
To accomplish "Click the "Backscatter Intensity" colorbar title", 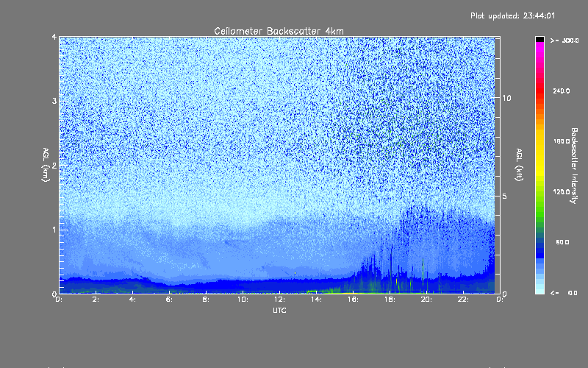I will click(574, 166).
